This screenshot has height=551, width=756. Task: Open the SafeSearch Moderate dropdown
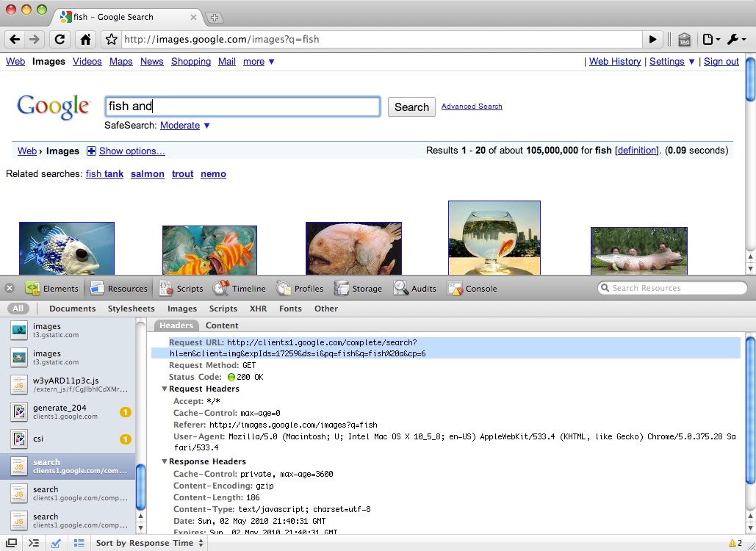tap(185, 126)
